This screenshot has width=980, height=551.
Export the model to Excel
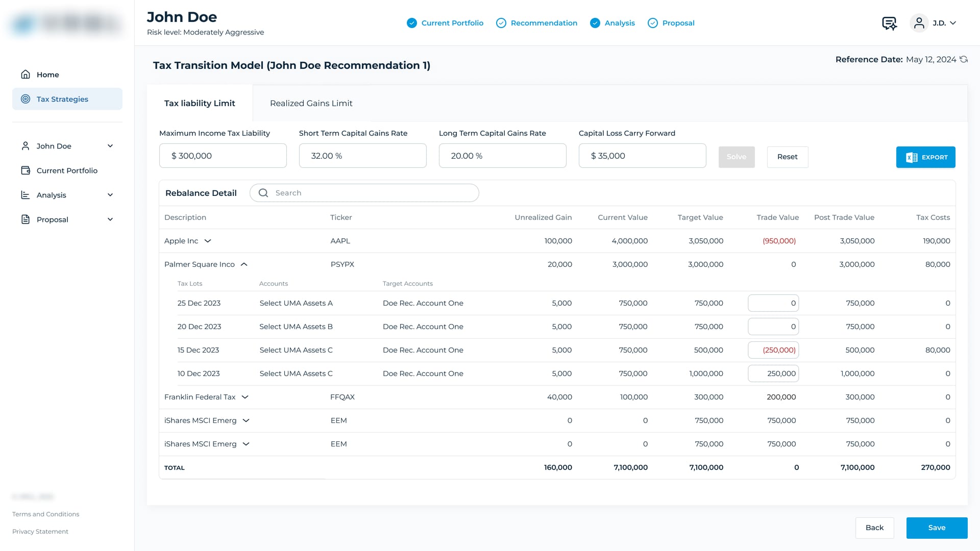pos(926,157)
